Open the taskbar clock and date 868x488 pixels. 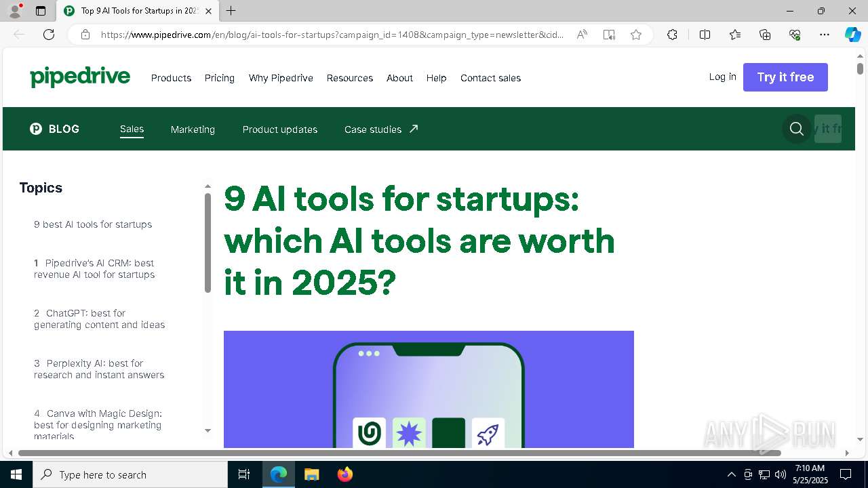(810, 474)
